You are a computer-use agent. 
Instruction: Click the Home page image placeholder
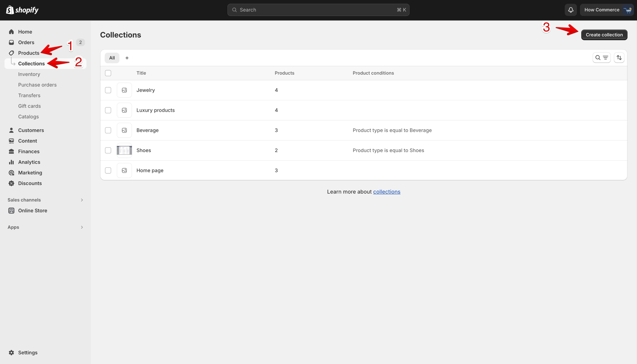[x=124, y=170]
